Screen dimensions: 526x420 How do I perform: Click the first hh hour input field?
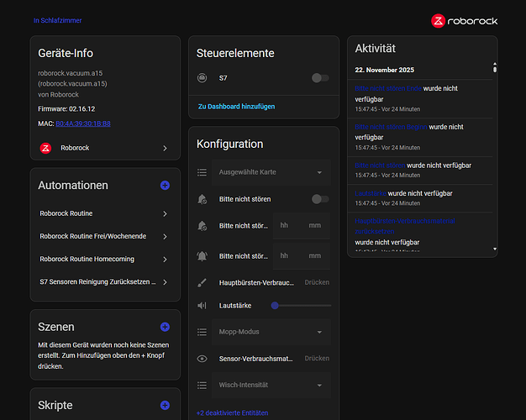coord(285,226)
